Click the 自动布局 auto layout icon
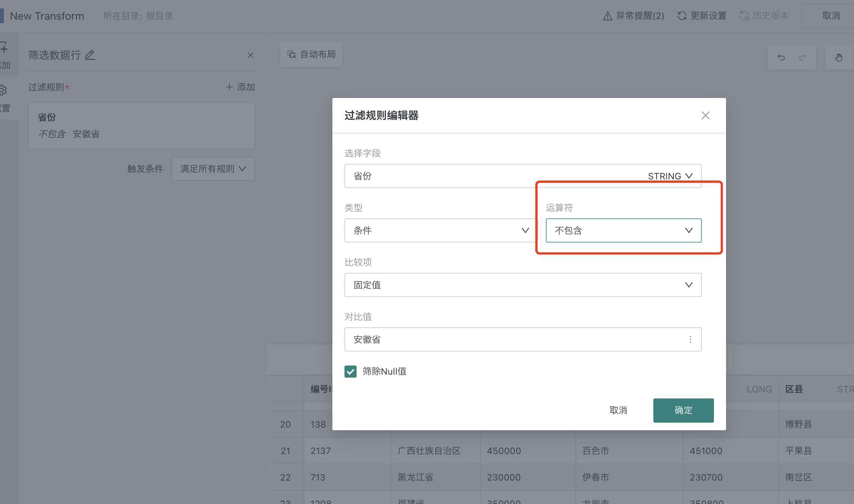Screen dimensions: 854x504 coord(291,54)
